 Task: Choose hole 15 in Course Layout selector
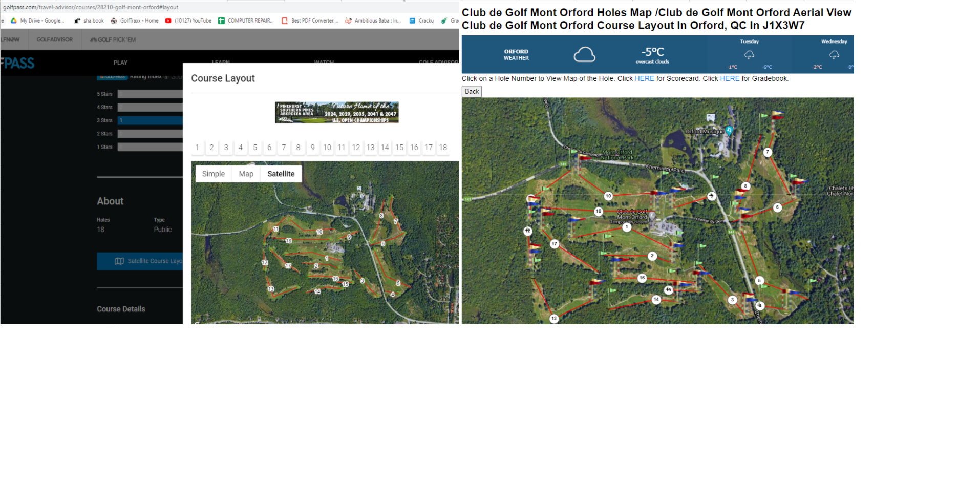pos(399,148)
